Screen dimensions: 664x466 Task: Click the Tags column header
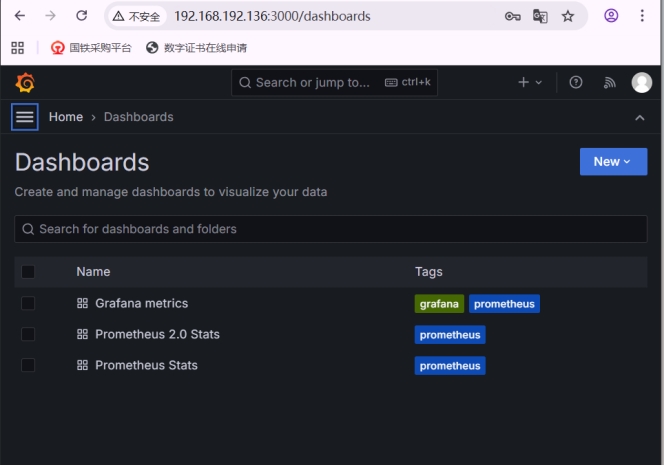(429, 272)
